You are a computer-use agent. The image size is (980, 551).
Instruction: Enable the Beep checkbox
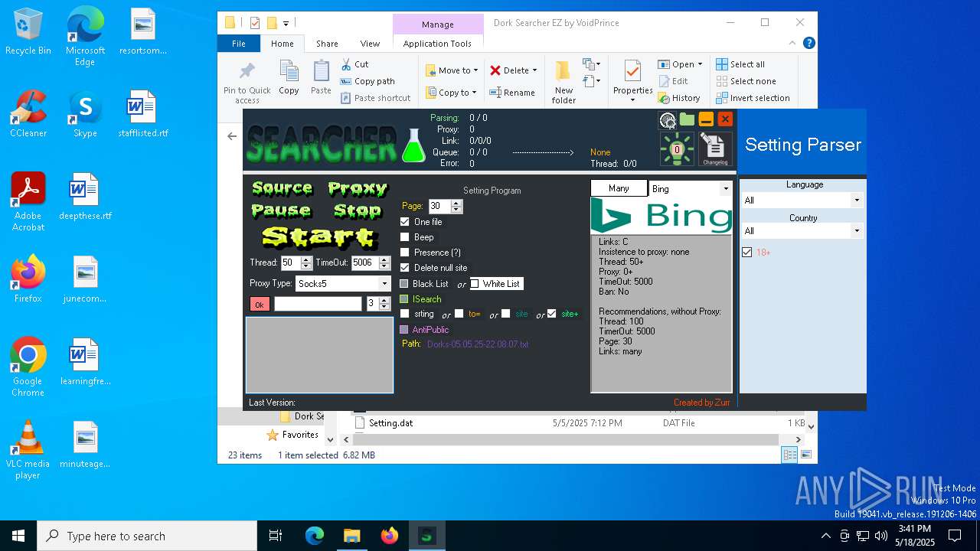pos(405,237)
